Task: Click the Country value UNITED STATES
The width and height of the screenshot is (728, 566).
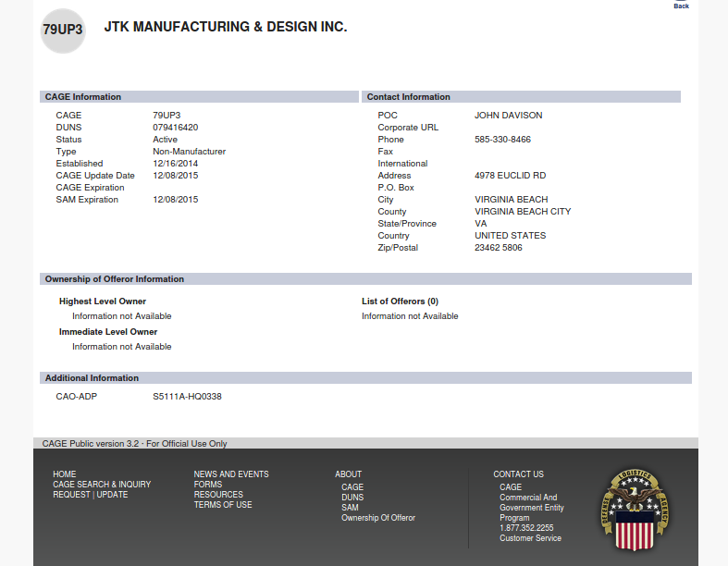Action: [511, 236]
